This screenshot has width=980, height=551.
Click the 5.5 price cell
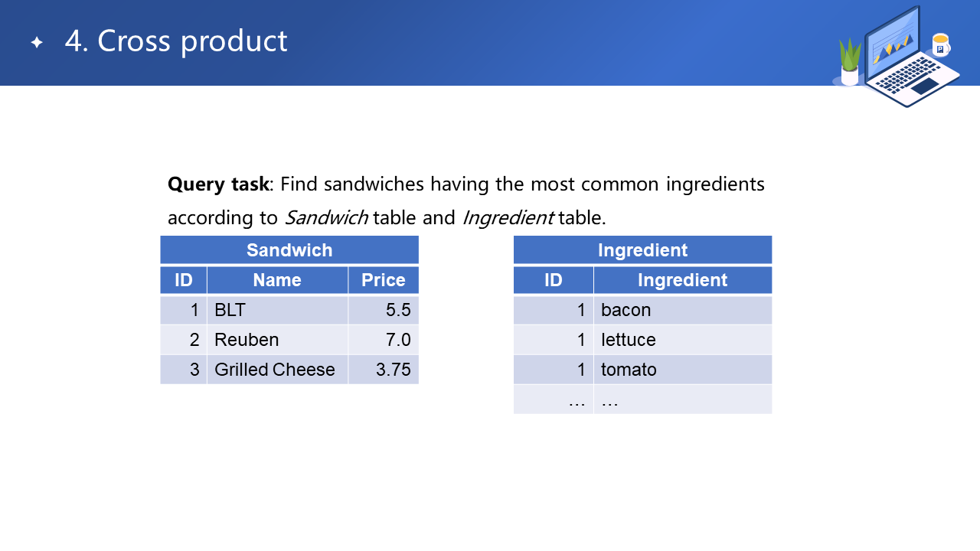[383, 310]
